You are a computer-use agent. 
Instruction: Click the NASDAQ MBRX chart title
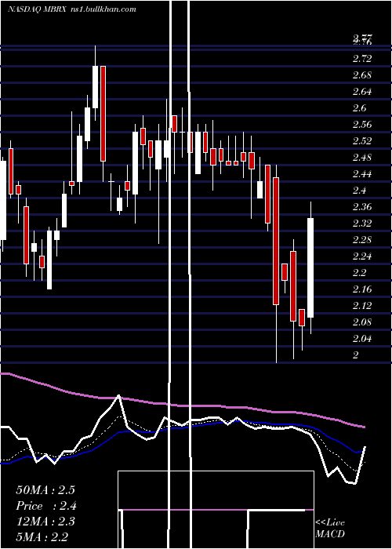72,9
